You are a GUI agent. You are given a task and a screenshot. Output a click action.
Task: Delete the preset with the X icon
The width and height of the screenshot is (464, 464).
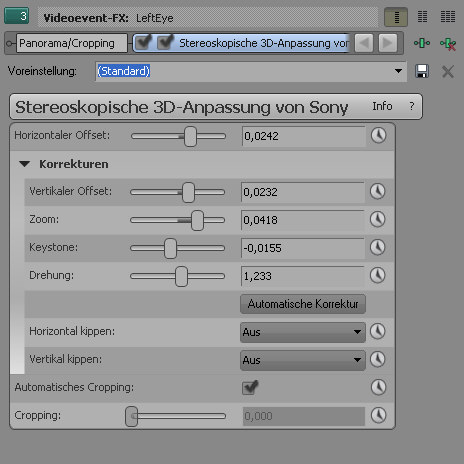448,71
